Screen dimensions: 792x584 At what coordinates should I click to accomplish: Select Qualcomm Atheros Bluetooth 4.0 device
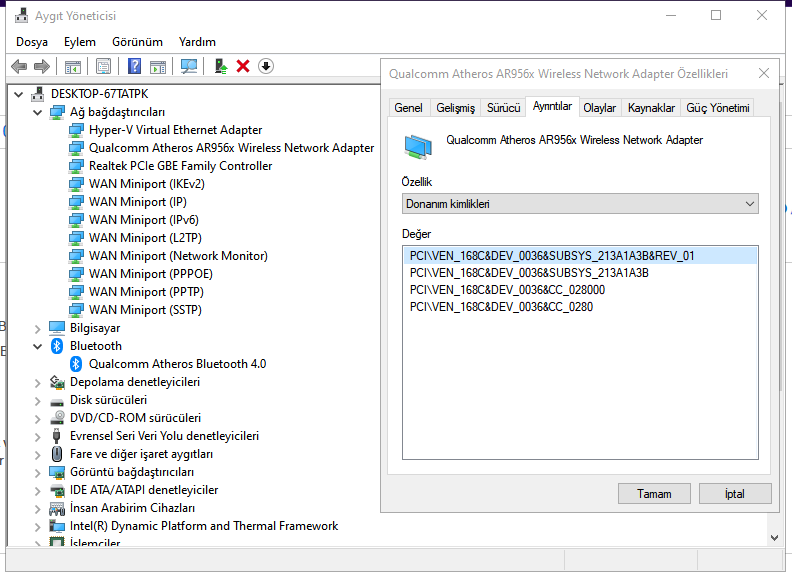pyautogui.click(x=177, y=364)
